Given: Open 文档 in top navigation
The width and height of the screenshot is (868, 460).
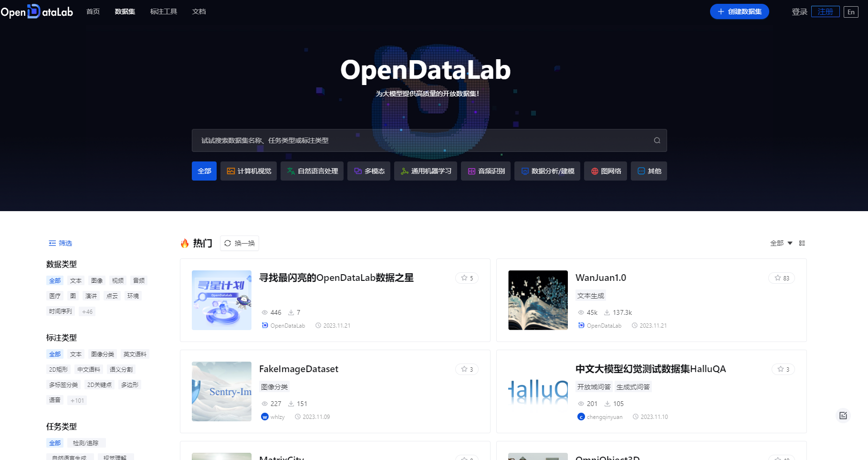Looking at the screenshot, I should [x=199, y=11].
